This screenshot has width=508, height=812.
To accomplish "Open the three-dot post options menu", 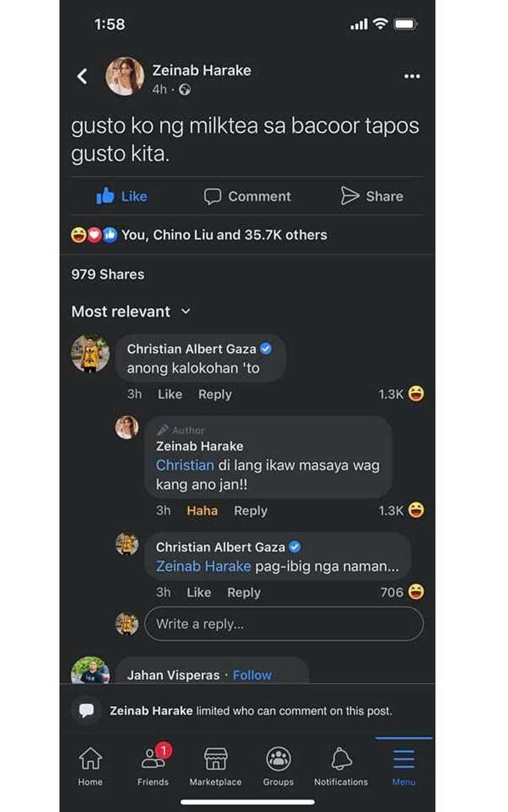I will click(x=412, y=76).
